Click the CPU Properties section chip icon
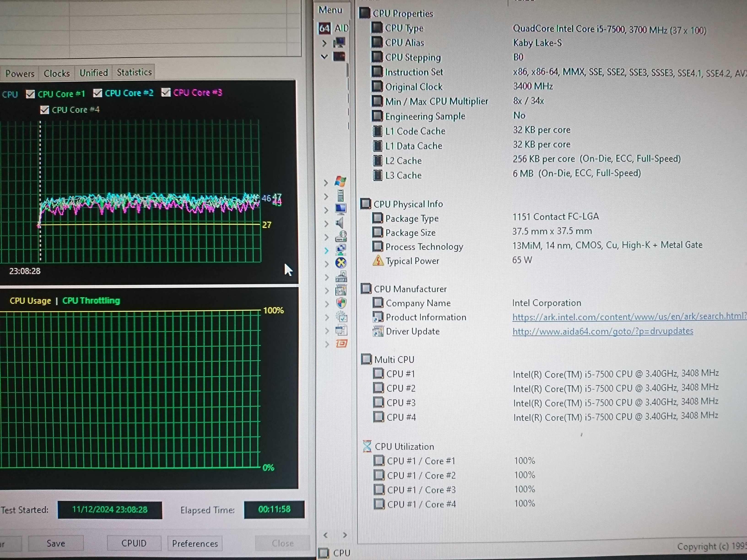The height and width of the screenshot is (560, 747). [x=364, y=13]
